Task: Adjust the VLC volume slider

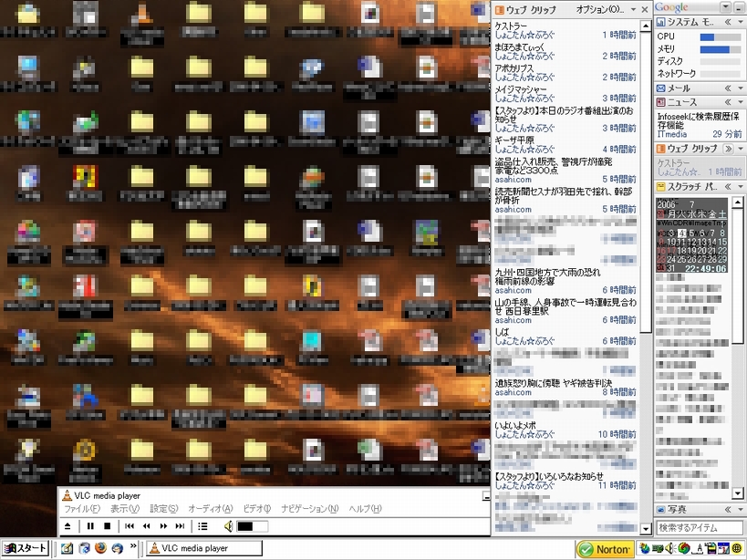Action: pyautogui.click(x=252, y=526)
